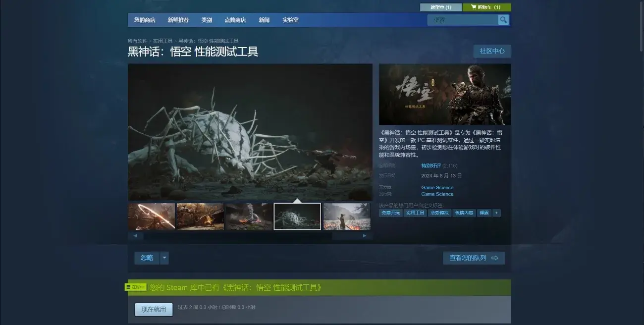
Task: Select the third thumbnail with smoke and fire
Action: click(x=249, y=217)
